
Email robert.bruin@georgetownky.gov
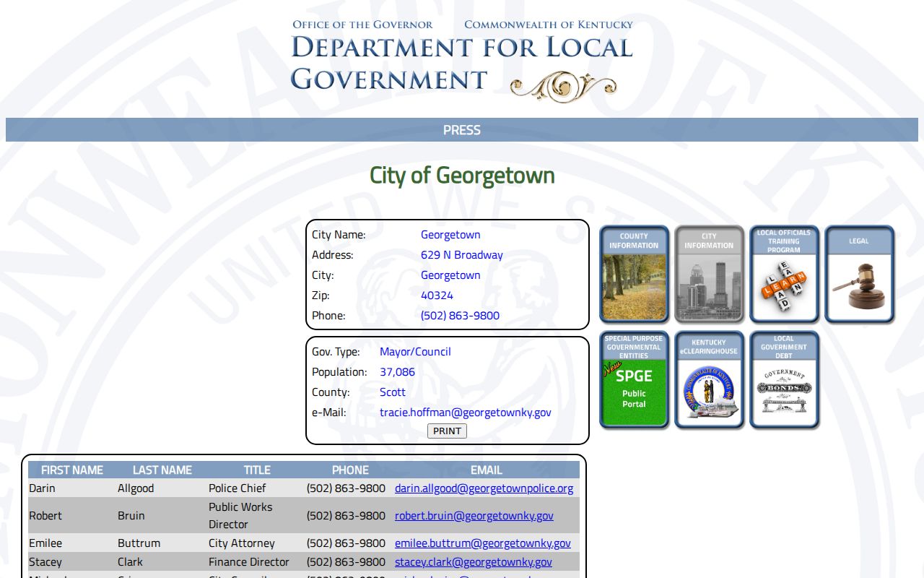click(x=474, y=516)
